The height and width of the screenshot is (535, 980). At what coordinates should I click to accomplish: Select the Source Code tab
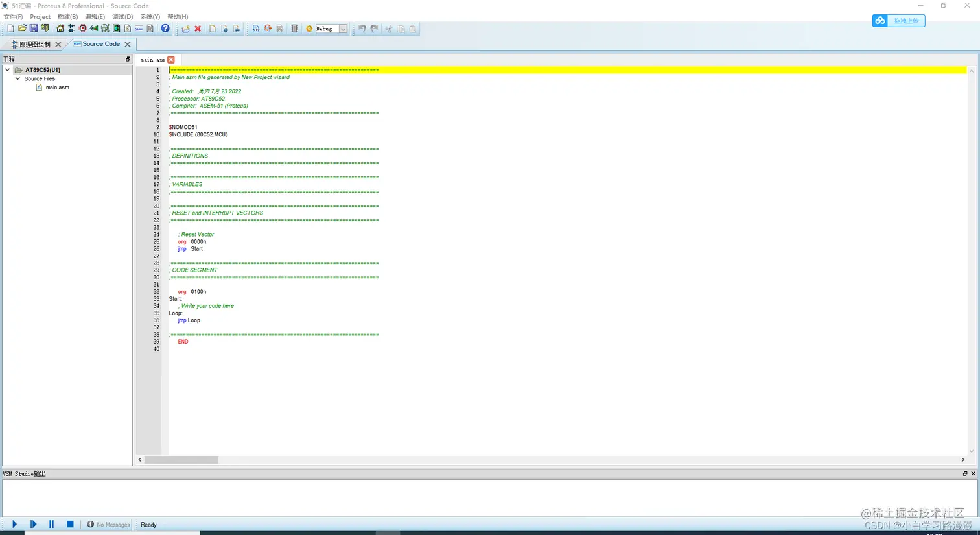point(101,44)
